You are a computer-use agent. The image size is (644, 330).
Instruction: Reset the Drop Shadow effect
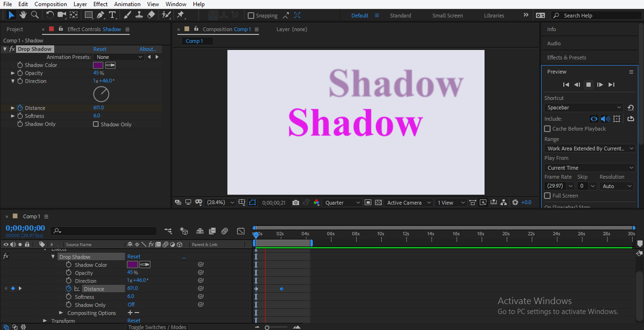tap(100, 49)
